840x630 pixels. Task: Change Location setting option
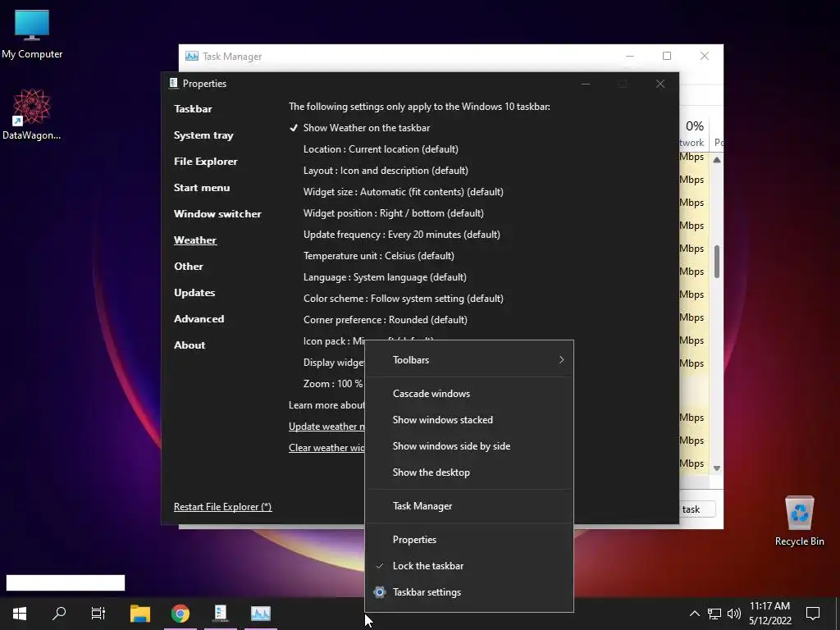click(381, 149)
